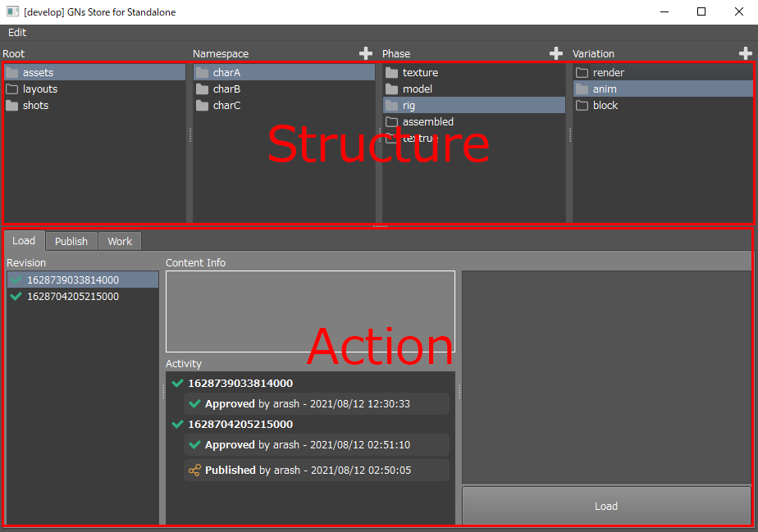758x532 pixels.
Task: Select the render variation folder
Action: click(x=608, y=73)
